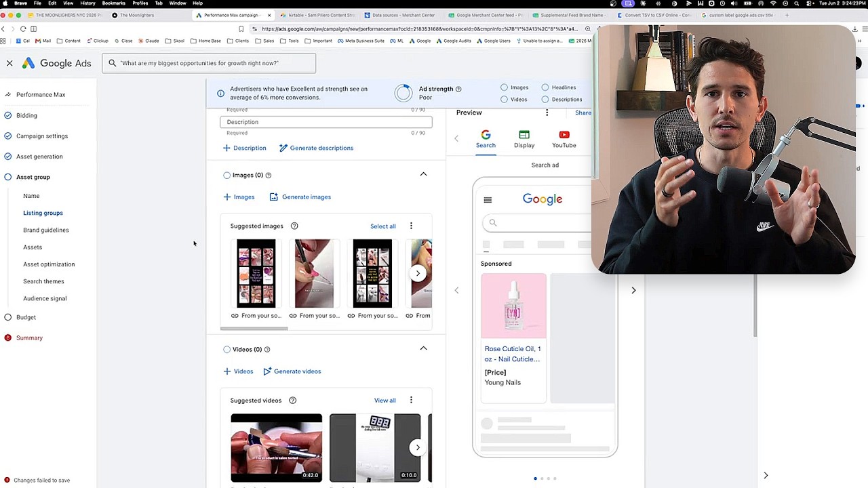Click the browser reload button
This screenshot has width=868, height=488.
coord(23,28)
